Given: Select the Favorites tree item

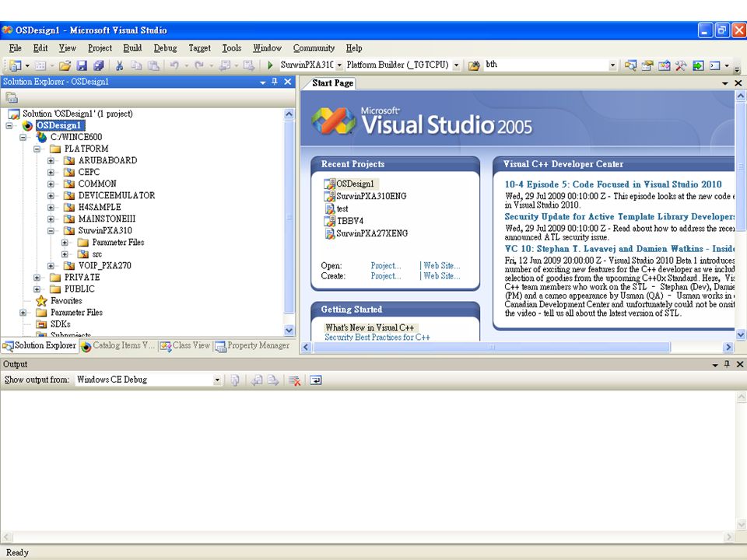Looking at the screenshot, I should [66, 301].
